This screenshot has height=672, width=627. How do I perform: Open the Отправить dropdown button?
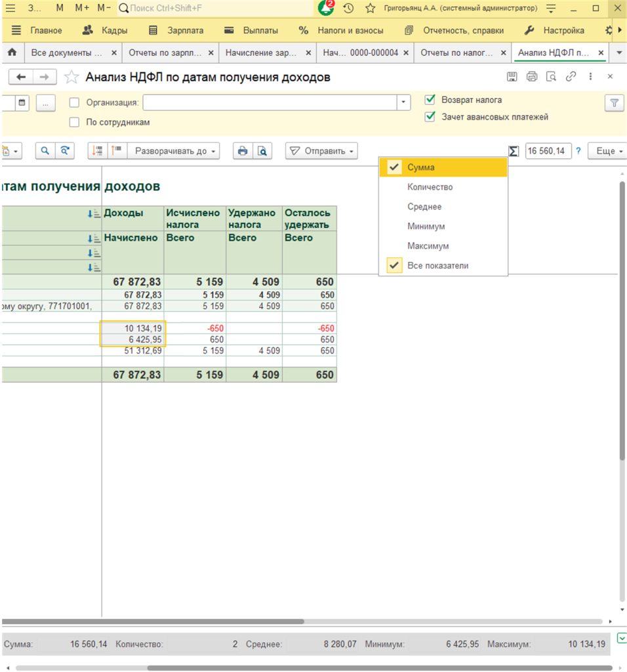(x=321, y=151)
